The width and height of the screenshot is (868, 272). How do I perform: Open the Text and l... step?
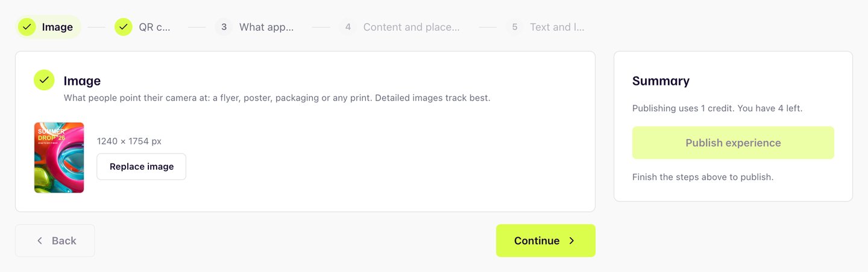point(546,27)
